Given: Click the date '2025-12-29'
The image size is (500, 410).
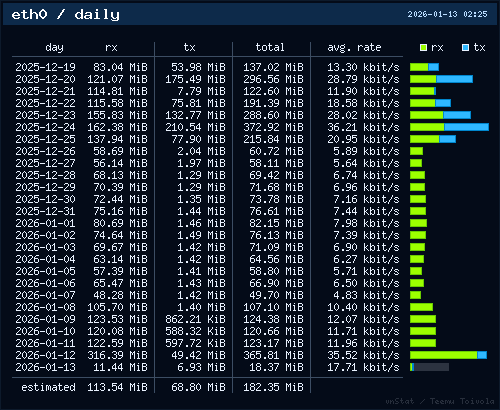Looking at the screenshot, I should coord(45,187).
